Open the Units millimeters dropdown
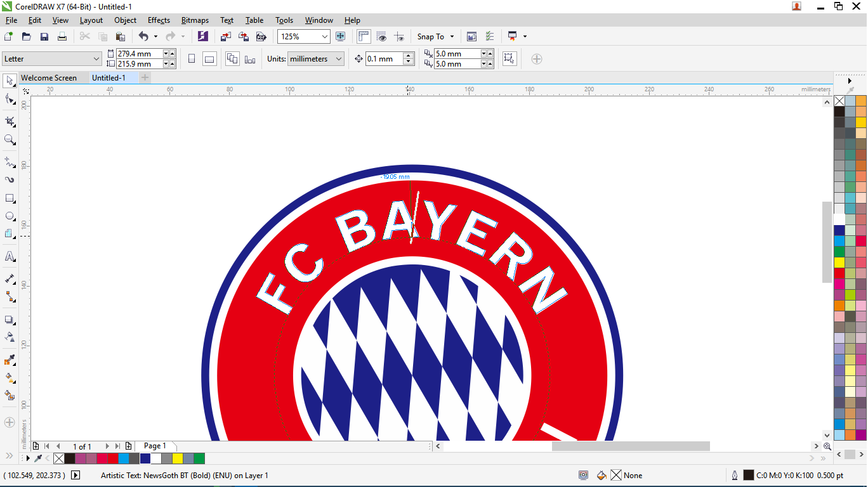This screenshot has height=487, width=868. point(339,59)
